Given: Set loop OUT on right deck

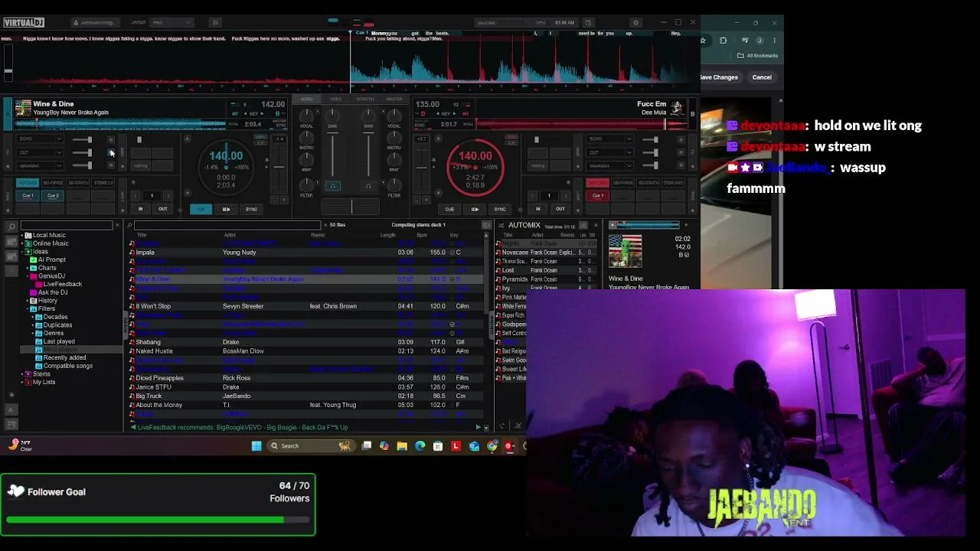Looking at the screenshot, I should (560, 209).
